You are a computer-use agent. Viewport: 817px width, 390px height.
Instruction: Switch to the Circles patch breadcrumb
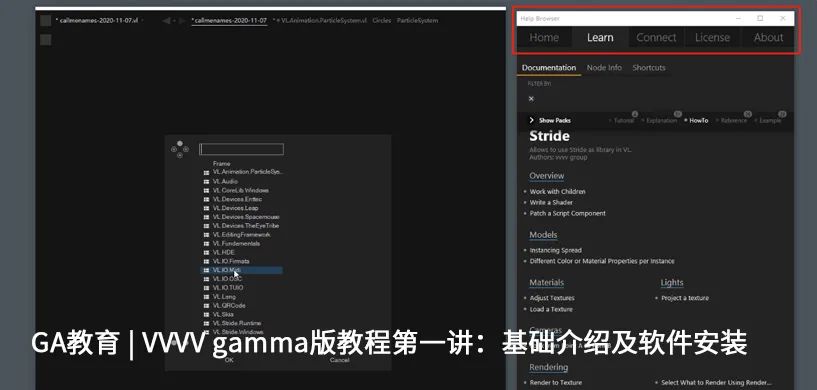pyautogui.click(x=381, y=21)
